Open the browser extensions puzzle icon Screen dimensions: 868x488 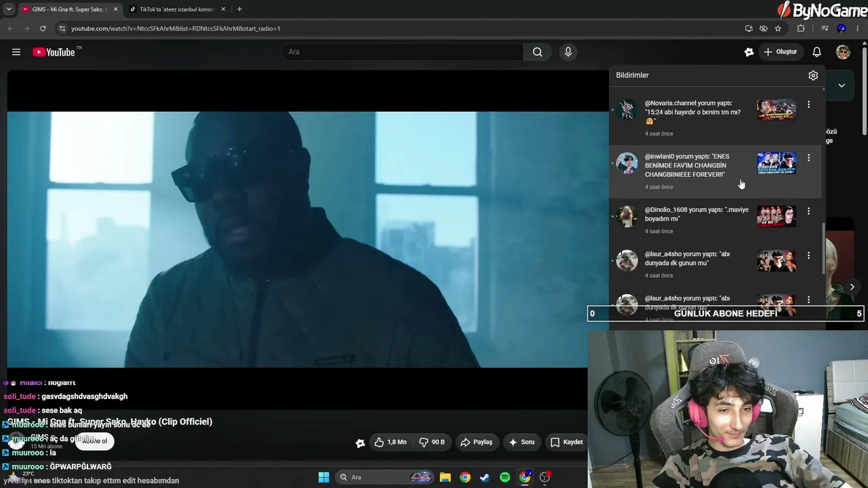801,28
